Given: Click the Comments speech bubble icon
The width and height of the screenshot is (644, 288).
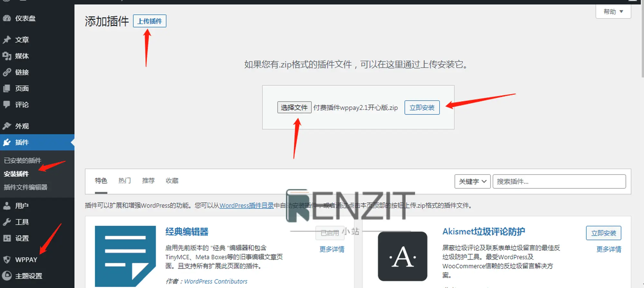Looking at the screenshot, I should click(7, 104).
